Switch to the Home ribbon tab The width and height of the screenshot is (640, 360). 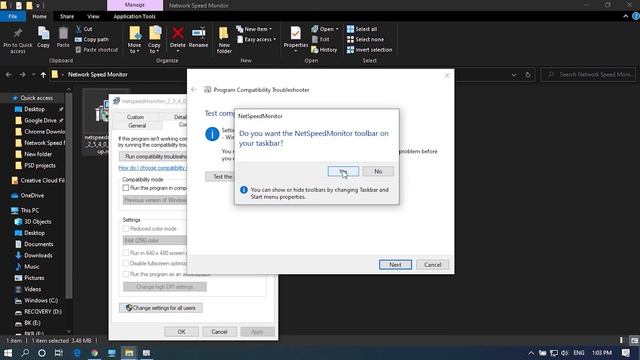coord(39,16)
